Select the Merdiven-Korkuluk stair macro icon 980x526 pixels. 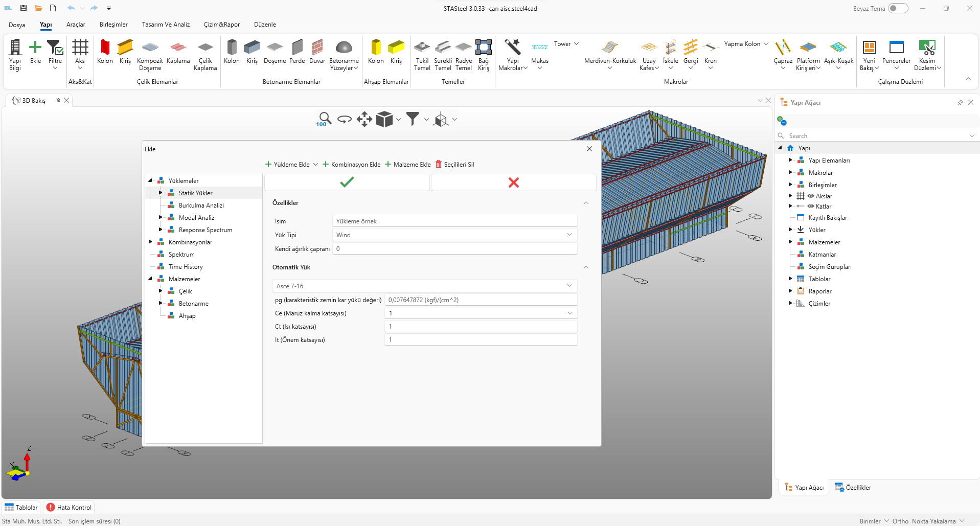coord(610,48)
